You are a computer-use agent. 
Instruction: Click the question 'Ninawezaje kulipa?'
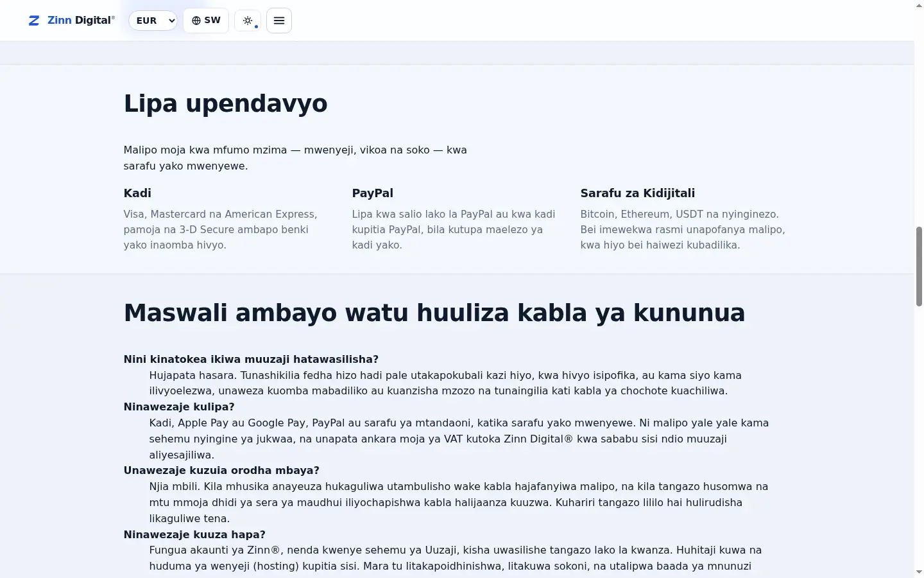pos(179,407)
